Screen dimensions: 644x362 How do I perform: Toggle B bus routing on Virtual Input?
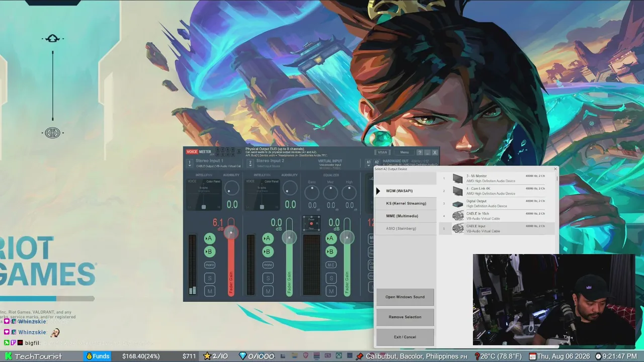[x=331, y=251]
